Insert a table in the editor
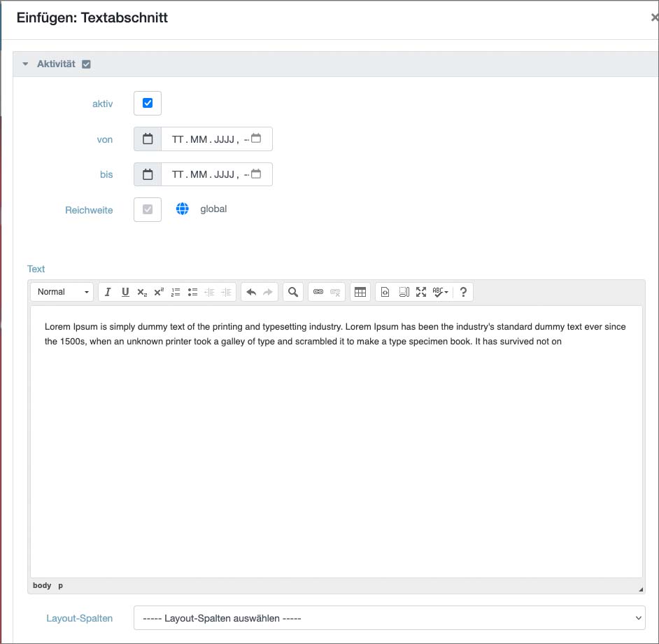The image size is (659, 644). (360, 292)
